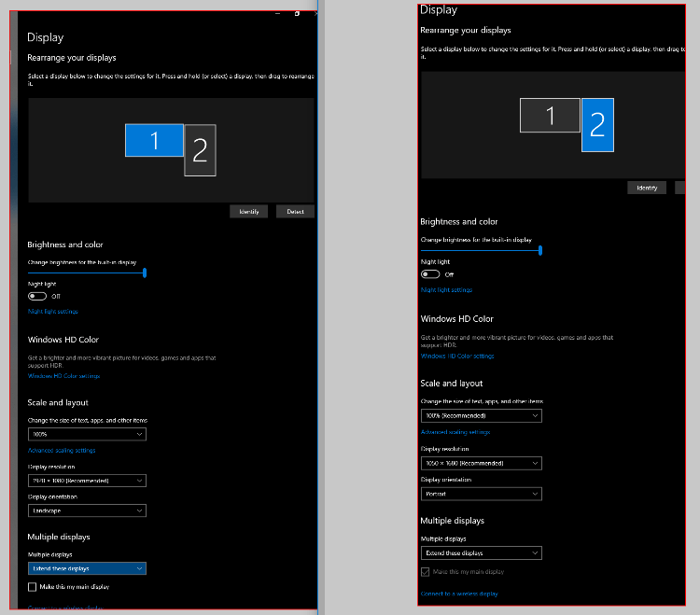Click Identify button in left window
700x615 pixels.
coord(248,212)
